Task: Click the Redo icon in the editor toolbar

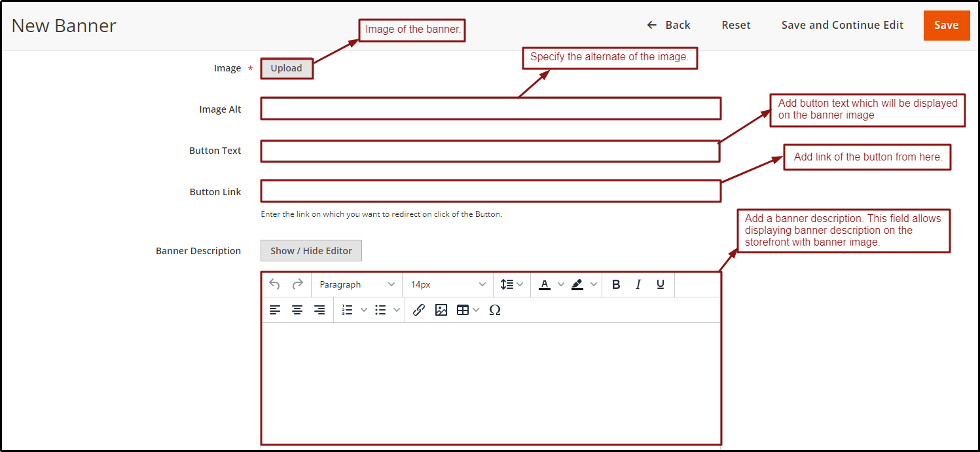Action: (x=298, y=284)
